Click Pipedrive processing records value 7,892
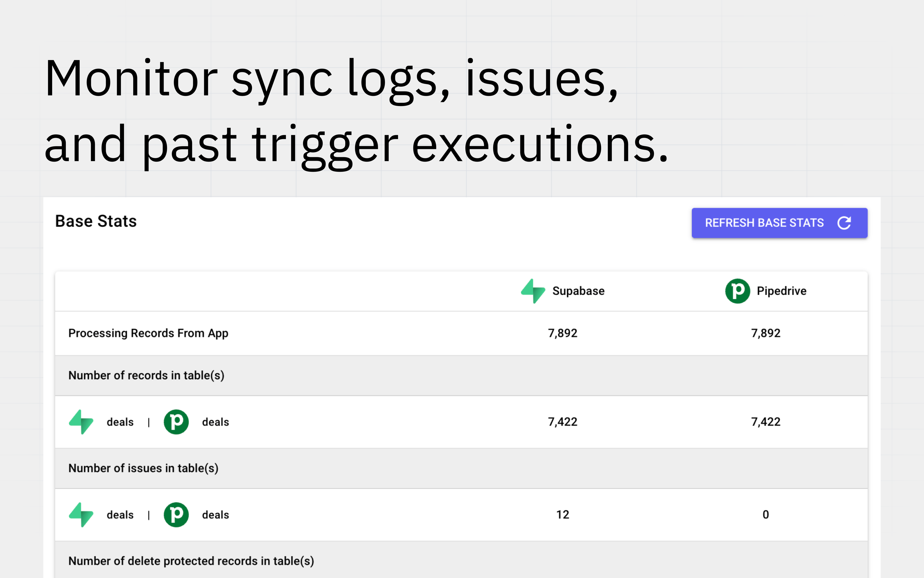This screenshot has width=924, height=578. tap(765, 333)
